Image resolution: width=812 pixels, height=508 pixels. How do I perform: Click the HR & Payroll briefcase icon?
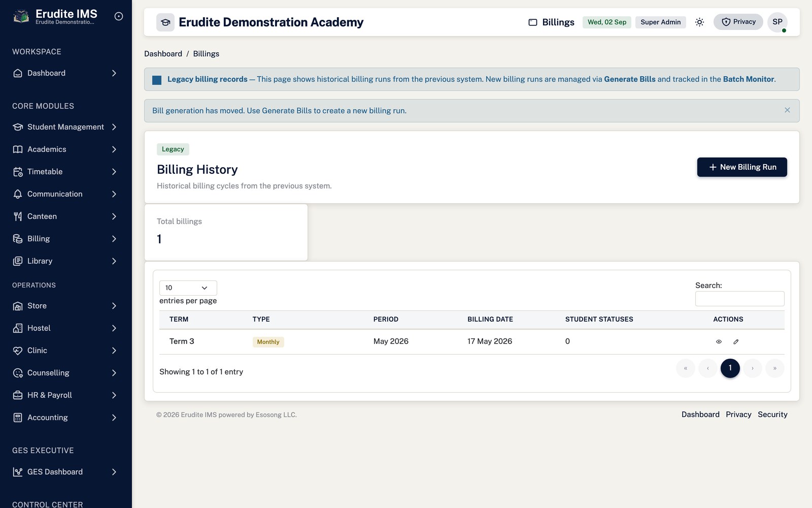coord(18,395)
